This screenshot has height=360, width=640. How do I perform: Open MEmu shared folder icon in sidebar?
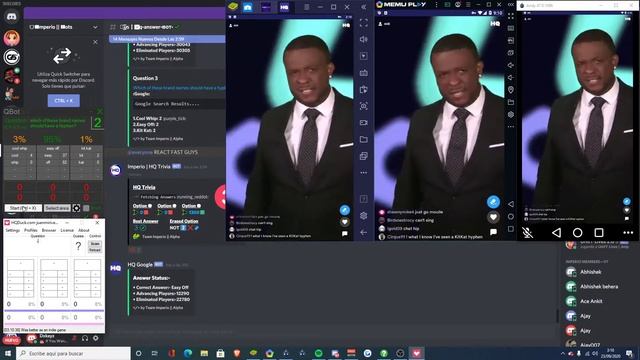point(511,102)
